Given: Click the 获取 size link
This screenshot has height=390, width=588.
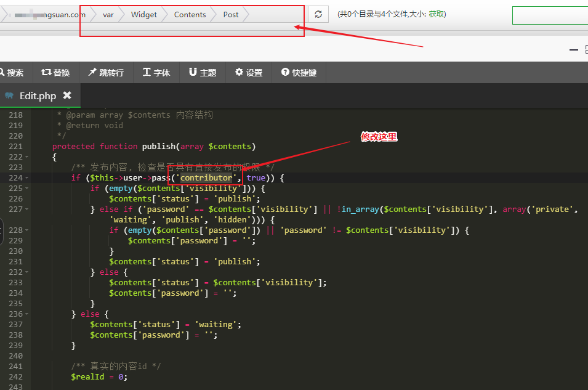Looking at the screenshot, I should pos(436,14).
